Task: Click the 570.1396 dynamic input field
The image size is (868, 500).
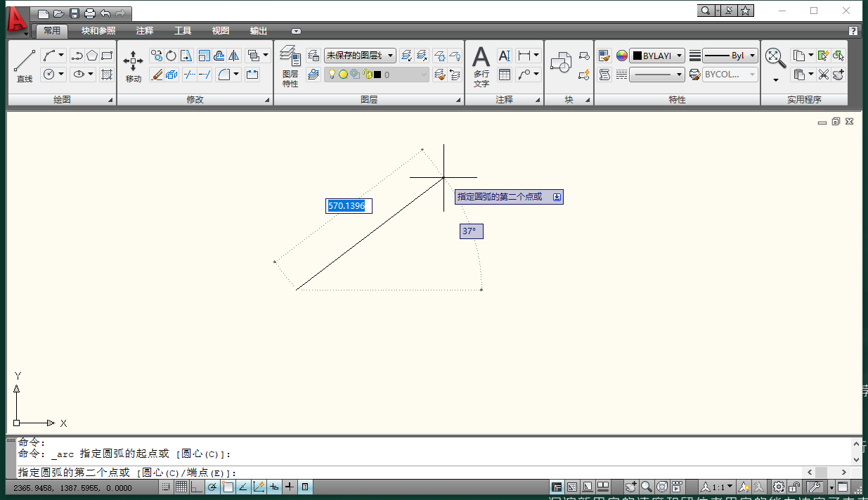Action: coord(349,206)
